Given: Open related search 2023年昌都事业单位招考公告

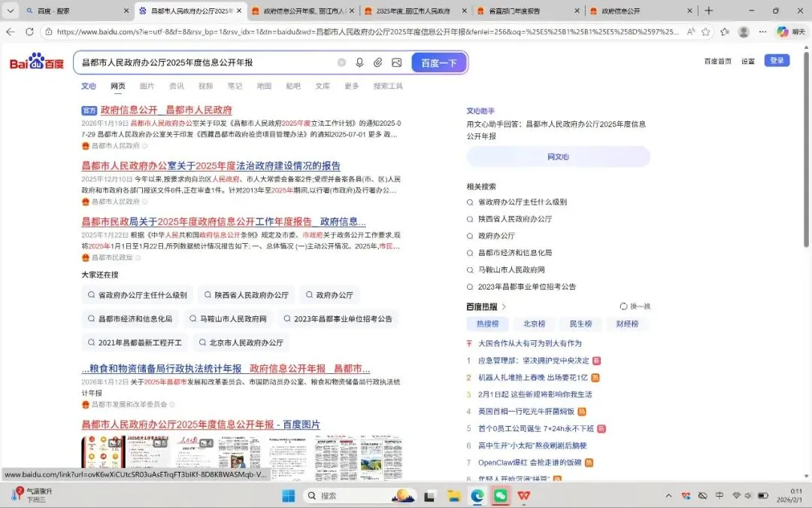Looking at the screenshot, I should click(x=526, y=287).
